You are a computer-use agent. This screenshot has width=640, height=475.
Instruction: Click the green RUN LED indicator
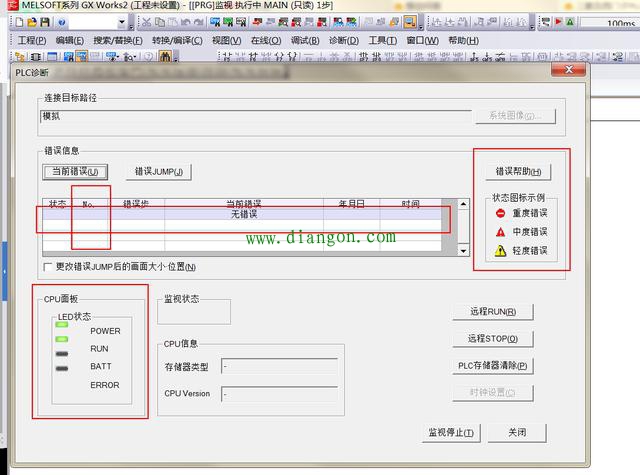click(x=62, y=349)
